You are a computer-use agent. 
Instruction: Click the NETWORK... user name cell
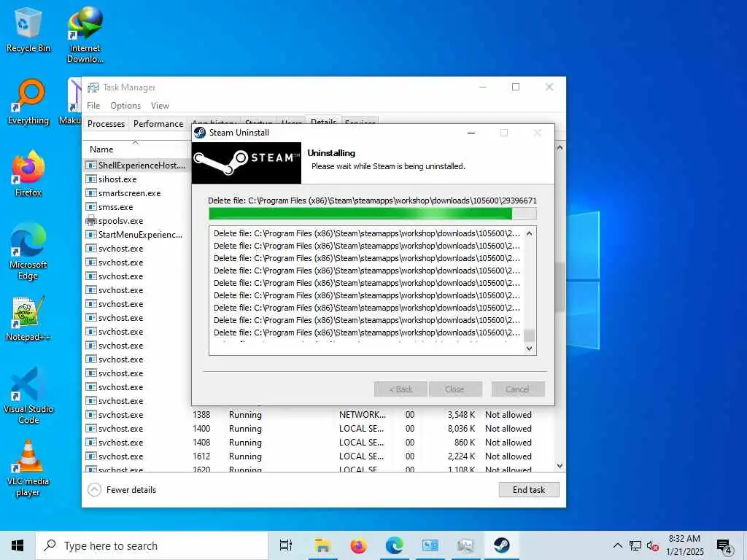pos(363,415)
